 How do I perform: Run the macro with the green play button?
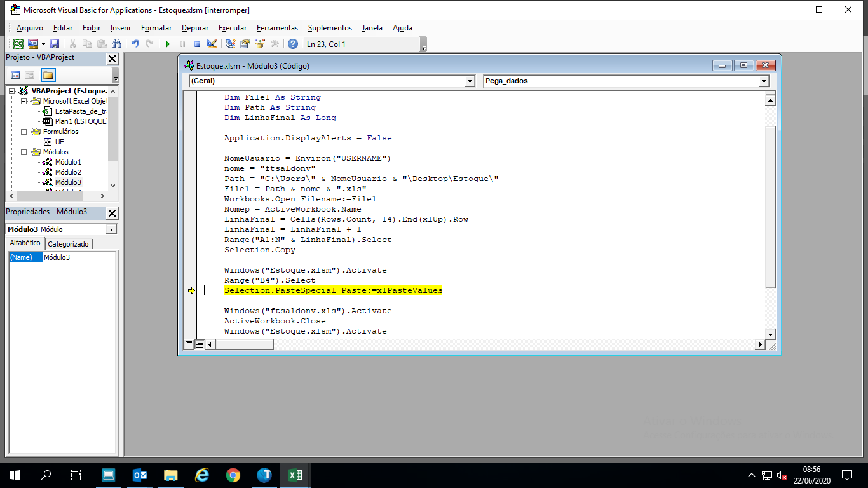pos(168,44)
